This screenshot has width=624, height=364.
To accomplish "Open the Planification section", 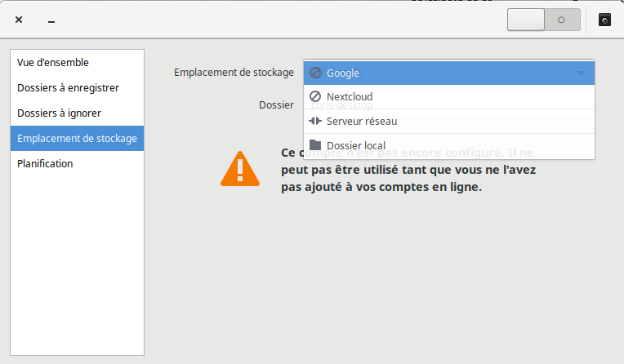I will pyautogui.click(x=45, y=163).
